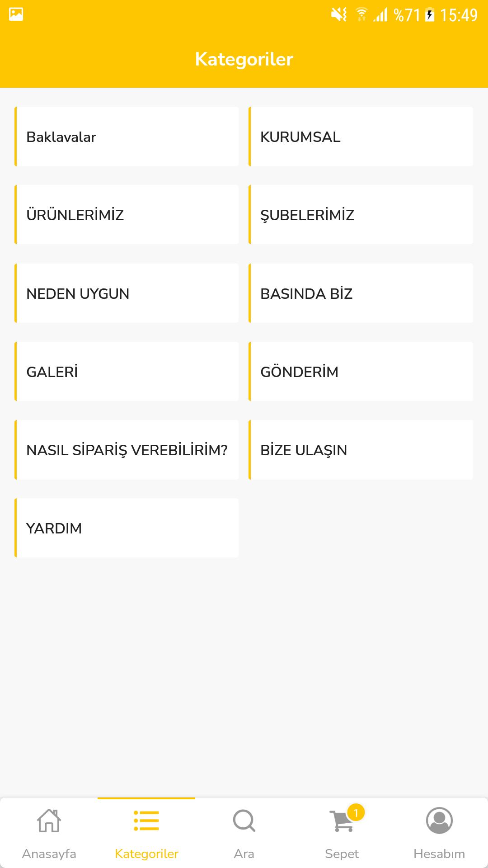Screen dimensions: 488x868
Task: Select the Kategoriler list icon
Action: point(146,821)
